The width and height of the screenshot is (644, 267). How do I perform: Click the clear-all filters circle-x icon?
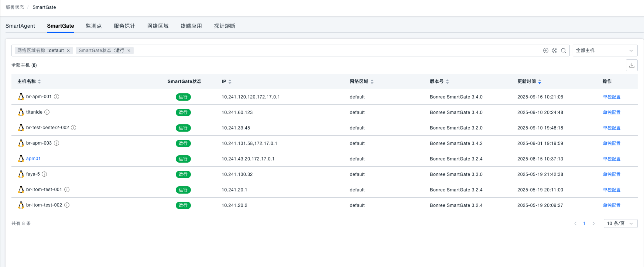click(555, 51)
